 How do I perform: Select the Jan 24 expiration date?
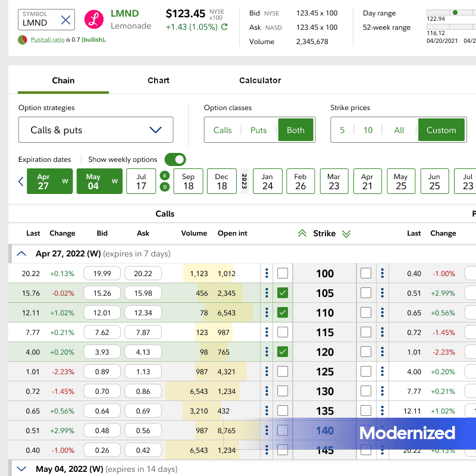267,181
